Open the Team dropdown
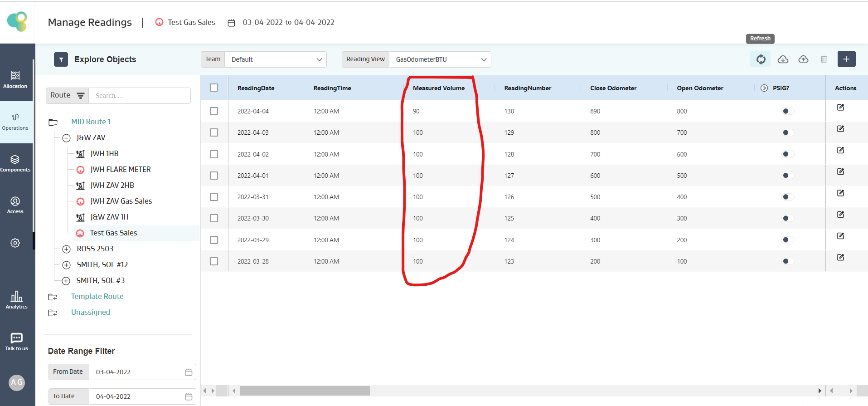Image resolution: width=868 pixels, height=406 pixels. click(x=275, y=59)
